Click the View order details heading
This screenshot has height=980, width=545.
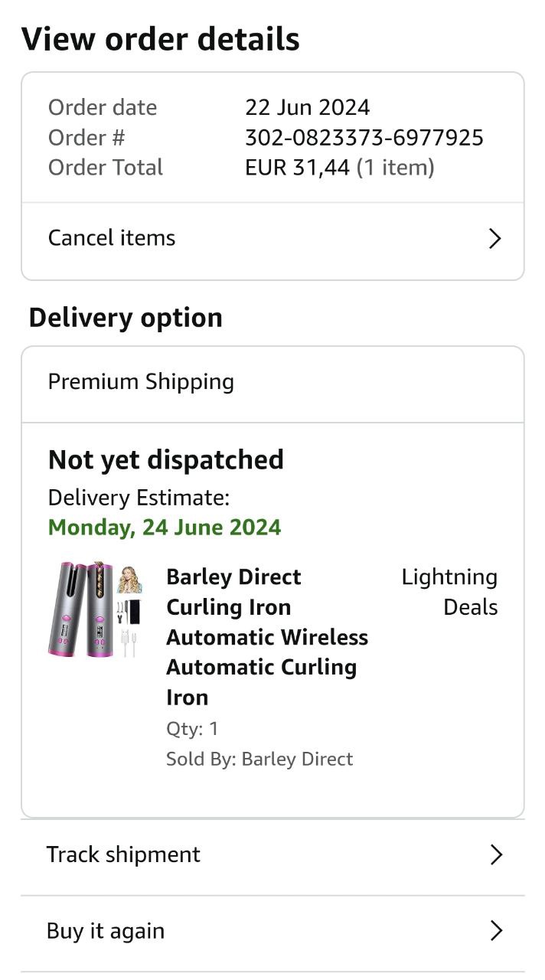point(161,39)
